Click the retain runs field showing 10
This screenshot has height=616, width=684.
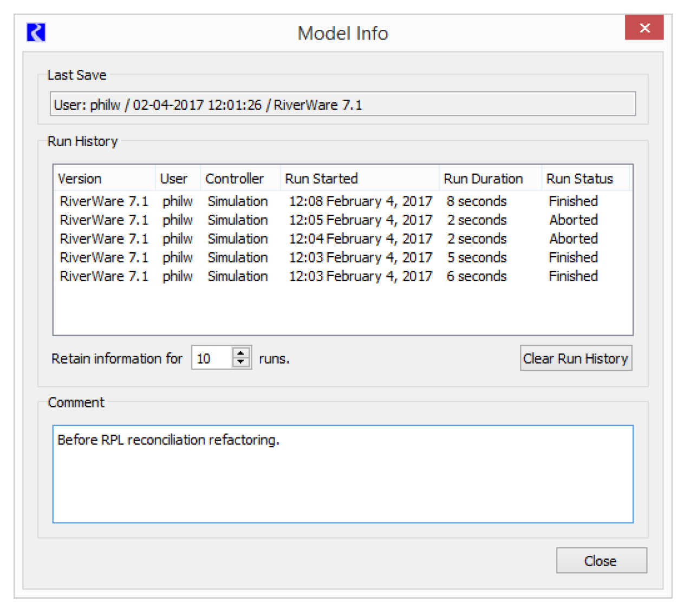(x=212, y=358)
